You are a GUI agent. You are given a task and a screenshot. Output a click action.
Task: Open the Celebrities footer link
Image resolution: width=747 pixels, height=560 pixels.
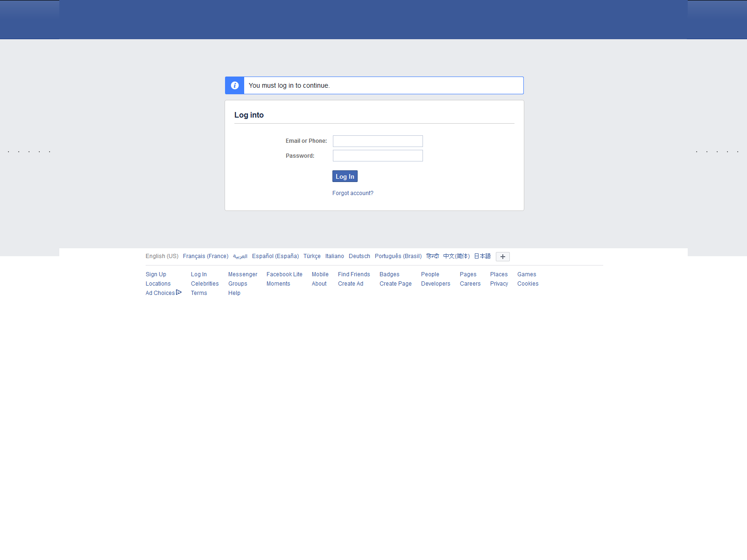205,284
